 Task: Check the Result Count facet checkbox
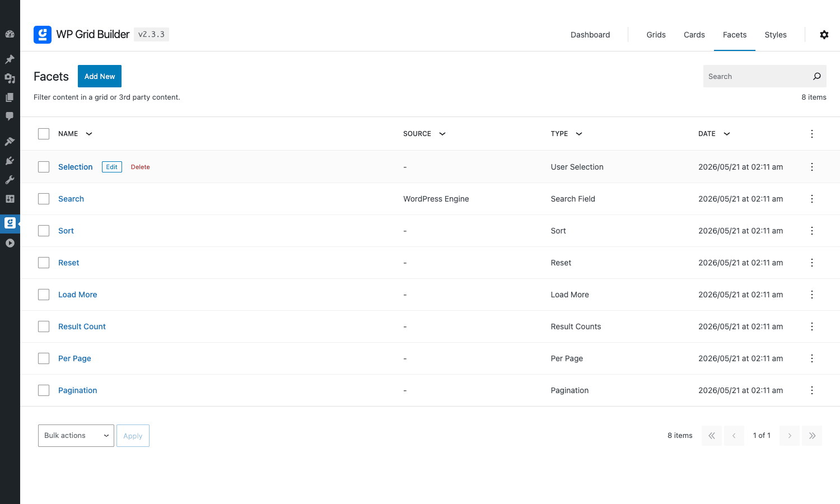44,326
